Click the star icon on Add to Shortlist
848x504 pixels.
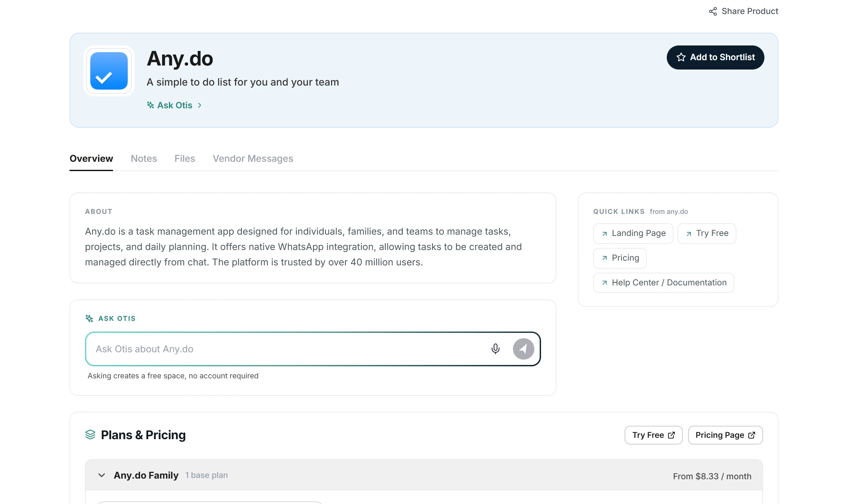pyautogui.click(x=681, y=57)
